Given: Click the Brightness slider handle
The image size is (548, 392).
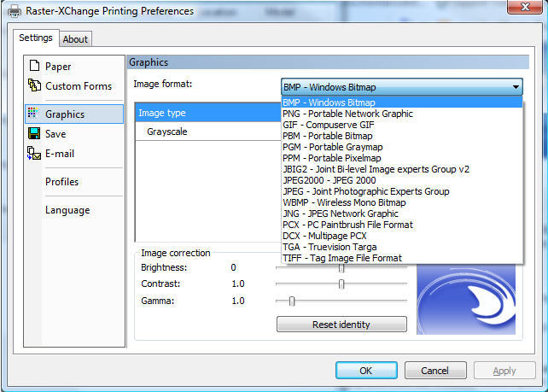Looking at the screenshot, I should [x=341, y=268].
